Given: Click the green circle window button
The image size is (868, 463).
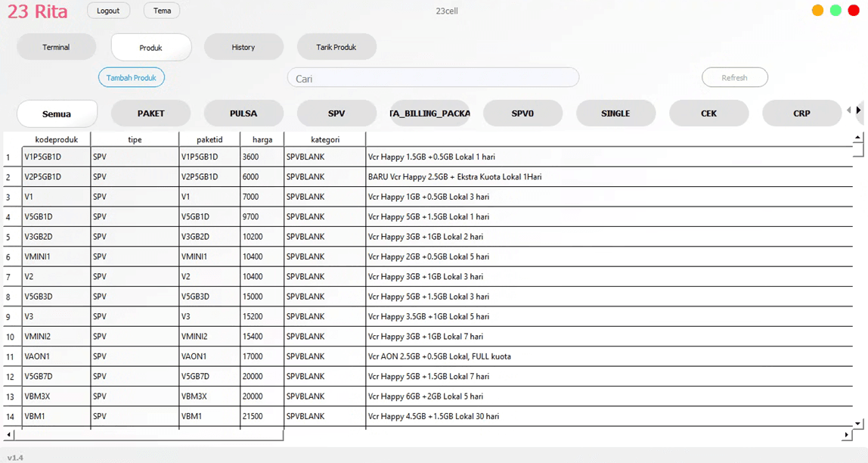Looking at the screenshot, I should tap(835, 11).
